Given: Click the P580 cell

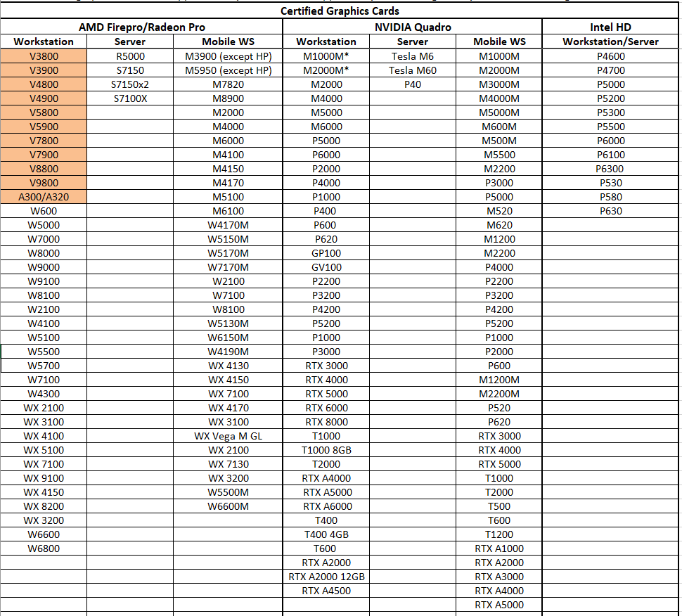Looking at the screenshot, I should tap(610, 197).
